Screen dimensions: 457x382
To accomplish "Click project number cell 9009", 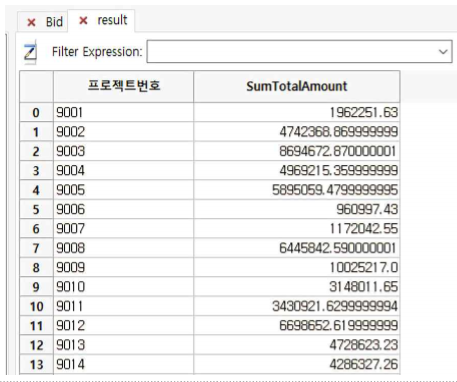I will pyautogui.click(x=123, y=267).
